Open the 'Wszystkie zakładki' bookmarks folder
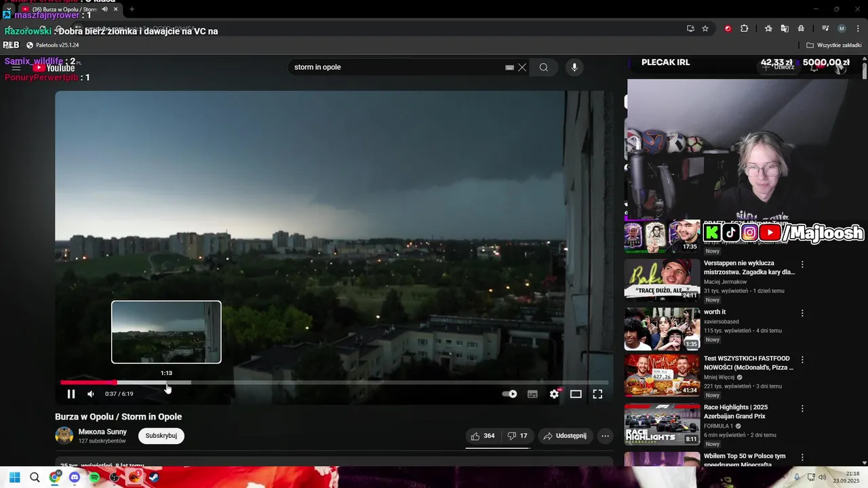The image size is (868, 488). point(834,45)
